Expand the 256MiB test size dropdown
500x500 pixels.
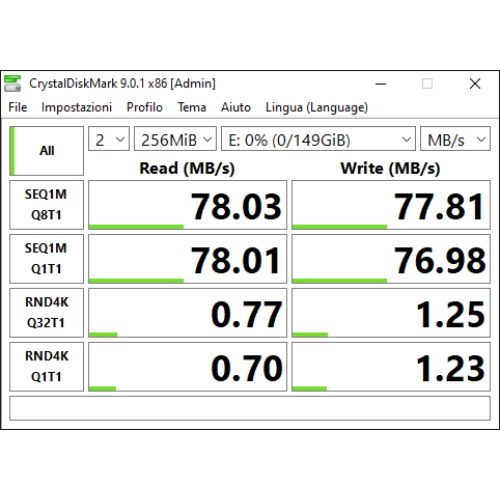(175, 138)
